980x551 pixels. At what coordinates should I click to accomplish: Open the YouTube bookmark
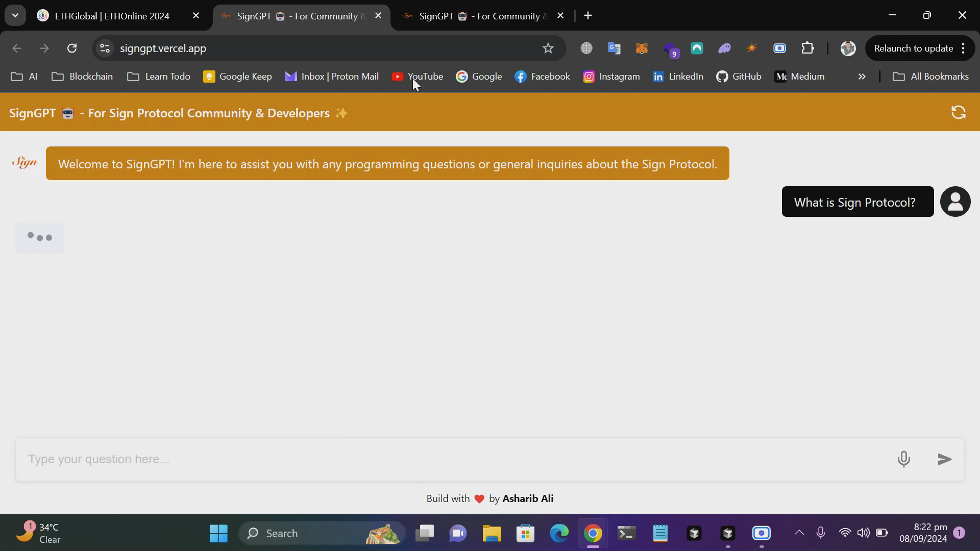tap(418, 77)
